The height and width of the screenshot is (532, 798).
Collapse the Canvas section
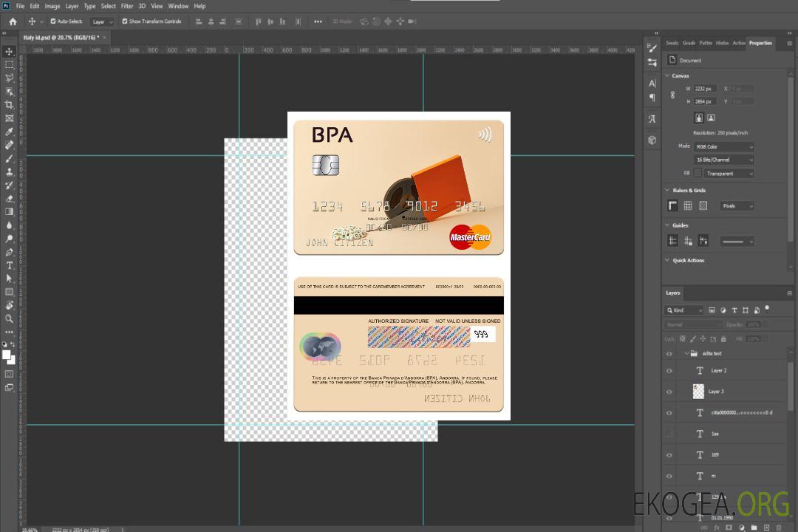point(667,75)
